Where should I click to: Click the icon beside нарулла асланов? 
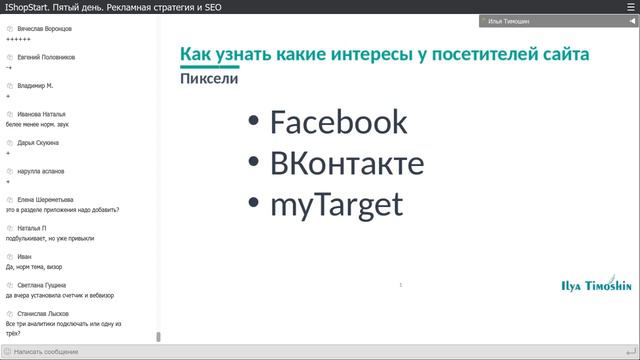click(x=10, y=172)
